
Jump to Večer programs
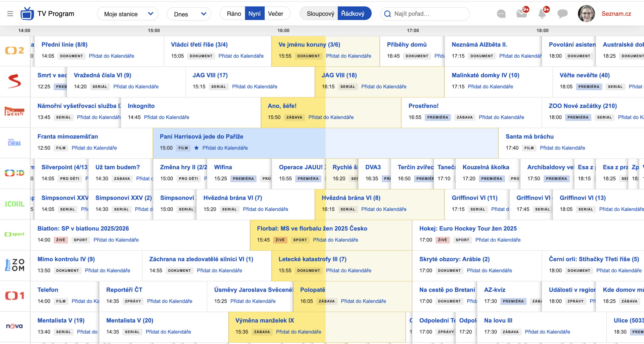click(275, 14)
